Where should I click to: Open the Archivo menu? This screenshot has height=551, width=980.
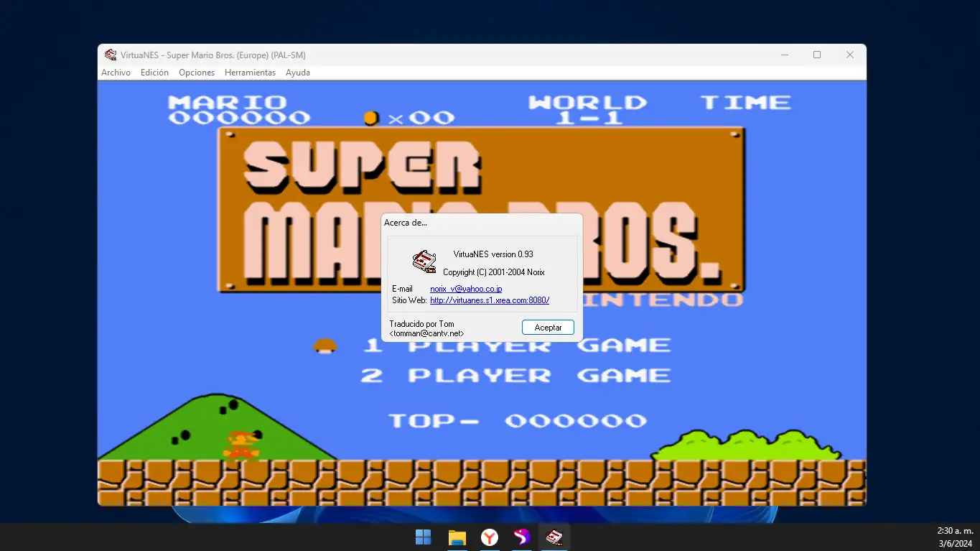[116, 73]
